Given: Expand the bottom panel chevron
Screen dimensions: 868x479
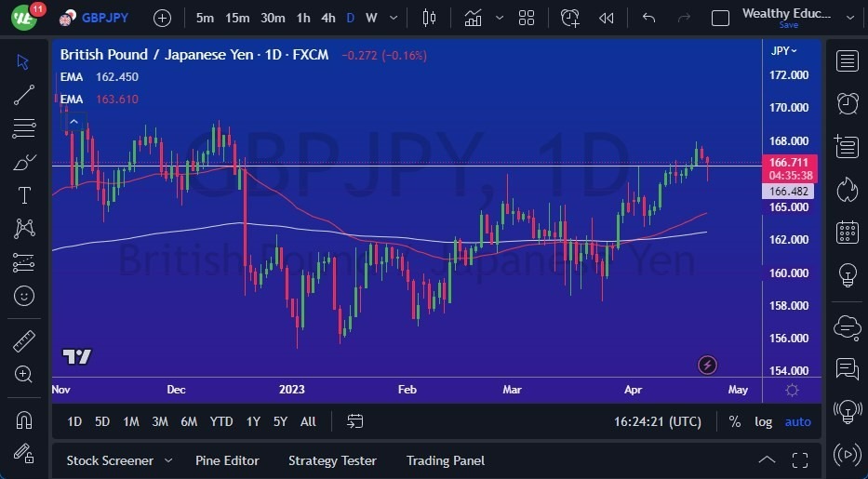Looking at the screenshot, I should (x=767, y=459).
